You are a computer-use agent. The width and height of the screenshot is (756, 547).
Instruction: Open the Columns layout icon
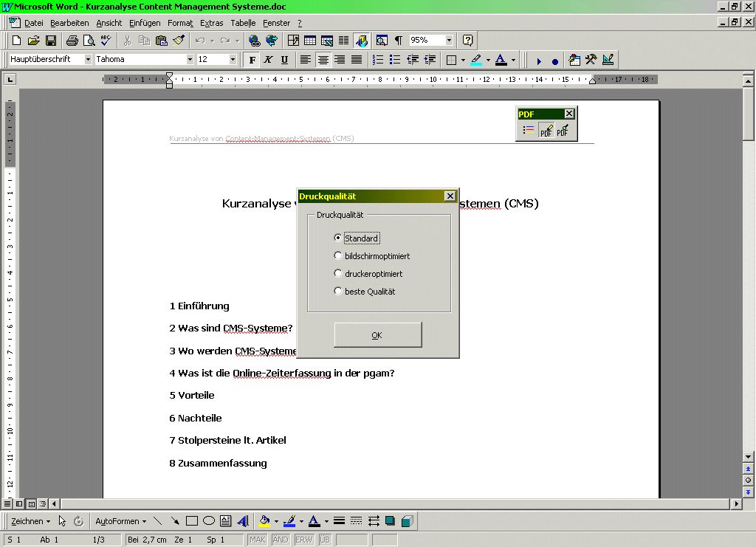(x=344, y=41)
